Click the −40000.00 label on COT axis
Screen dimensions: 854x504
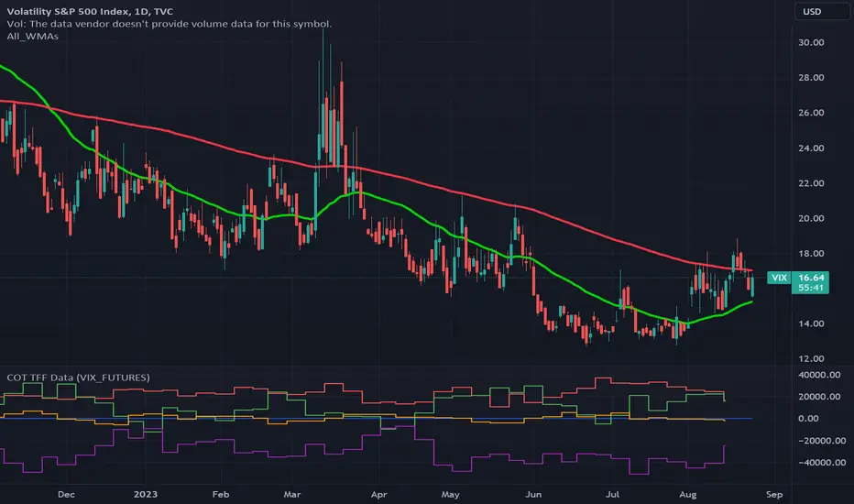click(x=821, y=462)
